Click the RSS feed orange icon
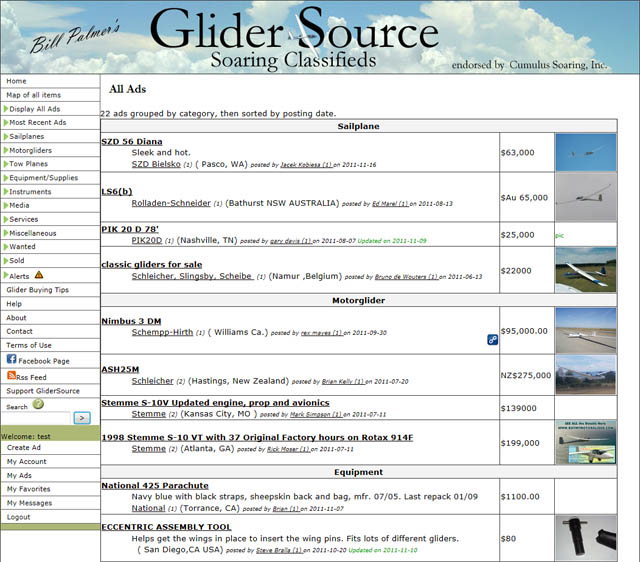The image size is (640, 562). point(11,375)
